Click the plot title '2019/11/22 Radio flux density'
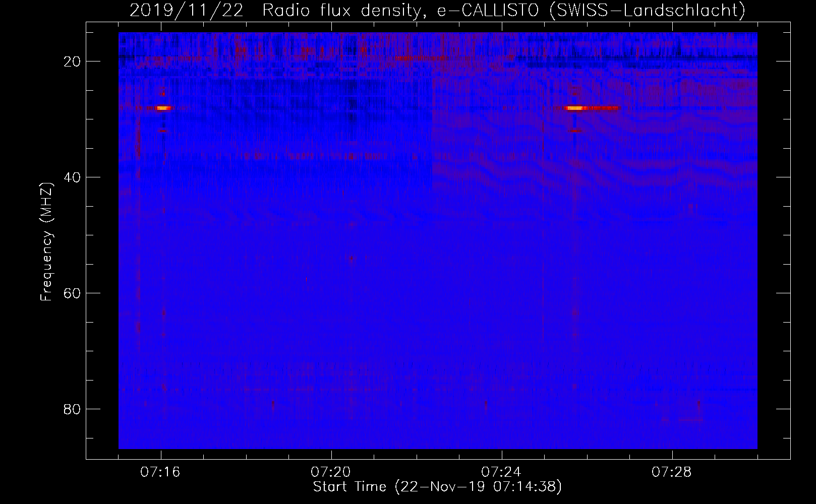 [275, 10]
